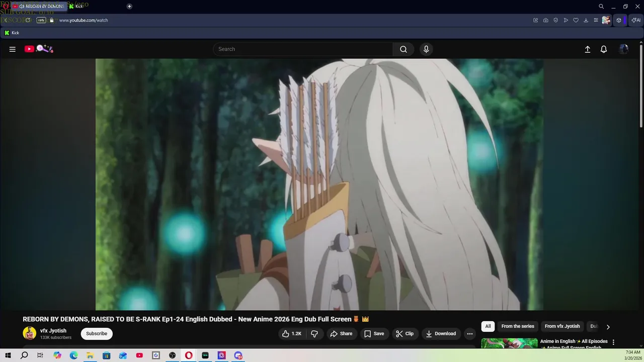Open the ad blocker shield icon

click(556, 20)
